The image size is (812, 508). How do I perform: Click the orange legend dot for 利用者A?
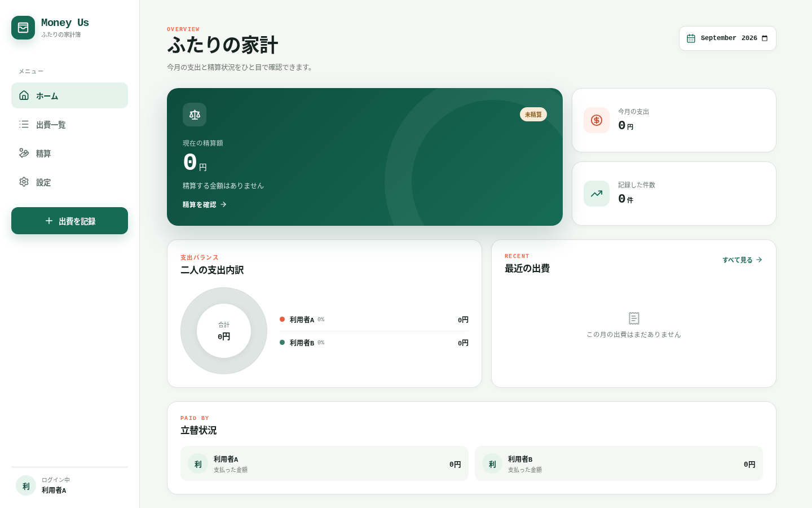[x=282, y=319]
